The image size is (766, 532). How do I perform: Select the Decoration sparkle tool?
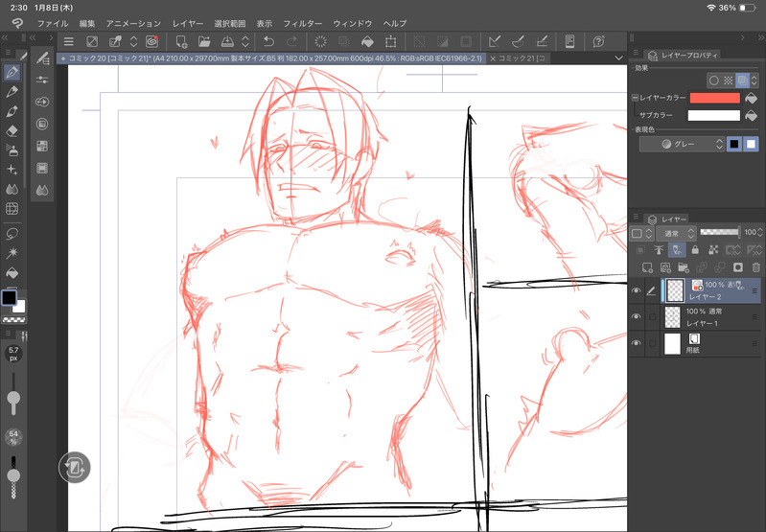[x=12, y=170]
